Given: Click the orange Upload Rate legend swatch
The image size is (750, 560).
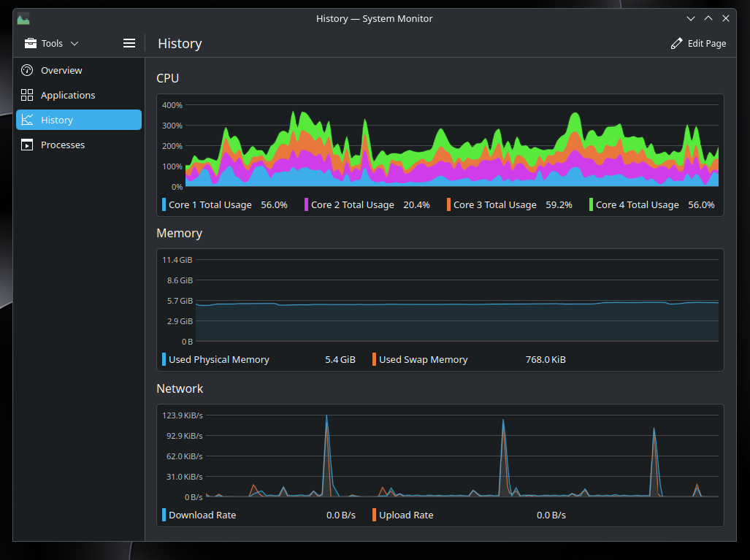Looking at the screenshot, I should (x=375, y=515).
